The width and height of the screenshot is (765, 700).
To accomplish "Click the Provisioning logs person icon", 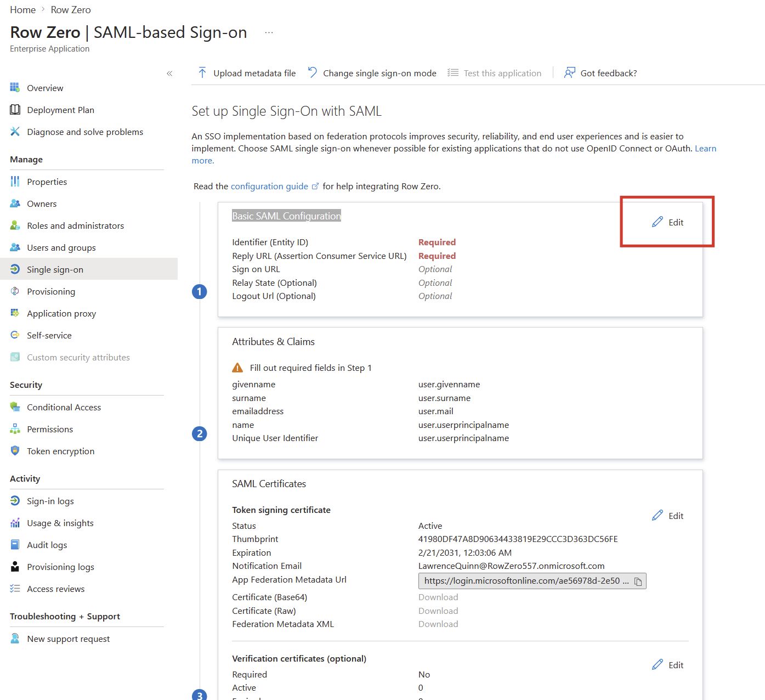I will [x=15, y=567].
